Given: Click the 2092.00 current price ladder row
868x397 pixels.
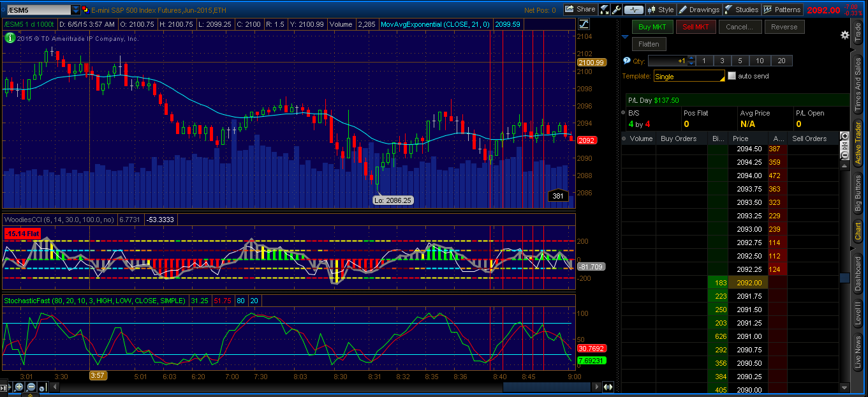Looking at the screenshot, I should pyautogui.click(x=730, y=283).
